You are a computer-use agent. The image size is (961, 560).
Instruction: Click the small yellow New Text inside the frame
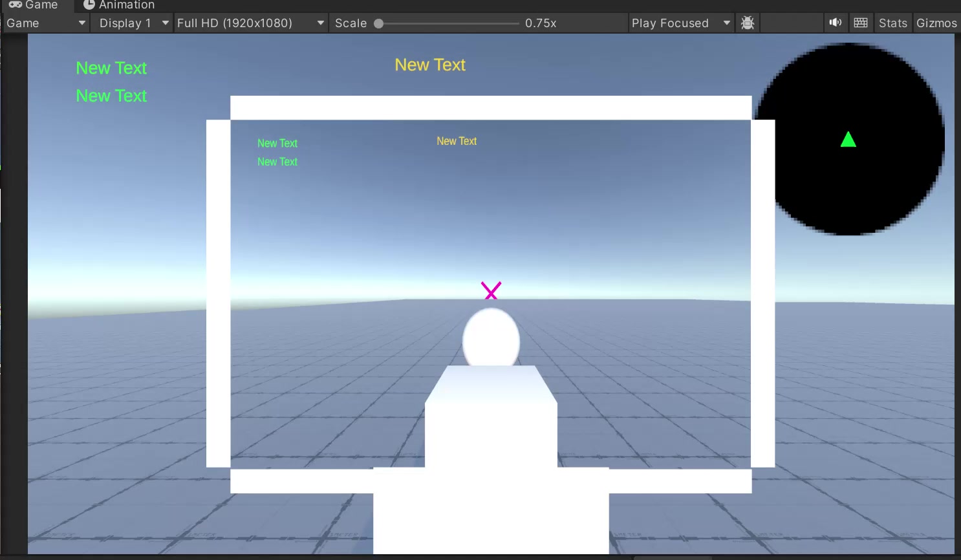pos(457,141)
